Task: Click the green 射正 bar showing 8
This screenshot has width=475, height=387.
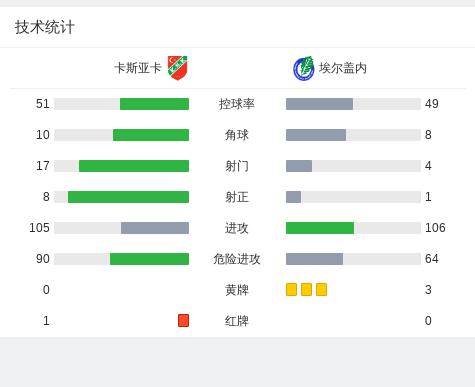Action: pyautogui.click(x=128, y=197)
